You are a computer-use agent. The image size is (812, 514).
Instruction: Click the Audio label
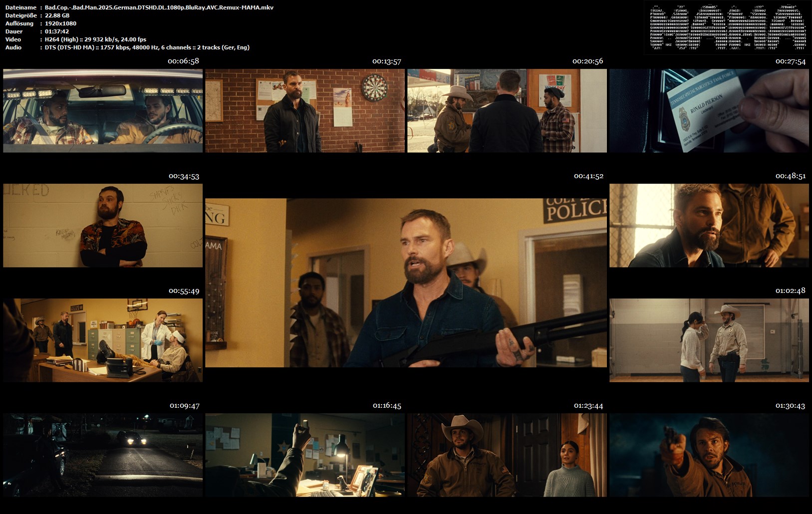(13, 47)
